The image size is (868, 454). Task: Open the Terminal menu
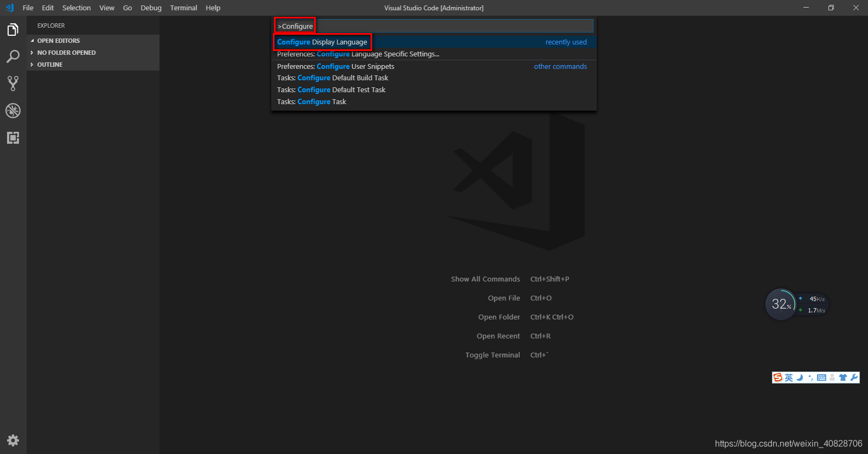coord(183,8)
